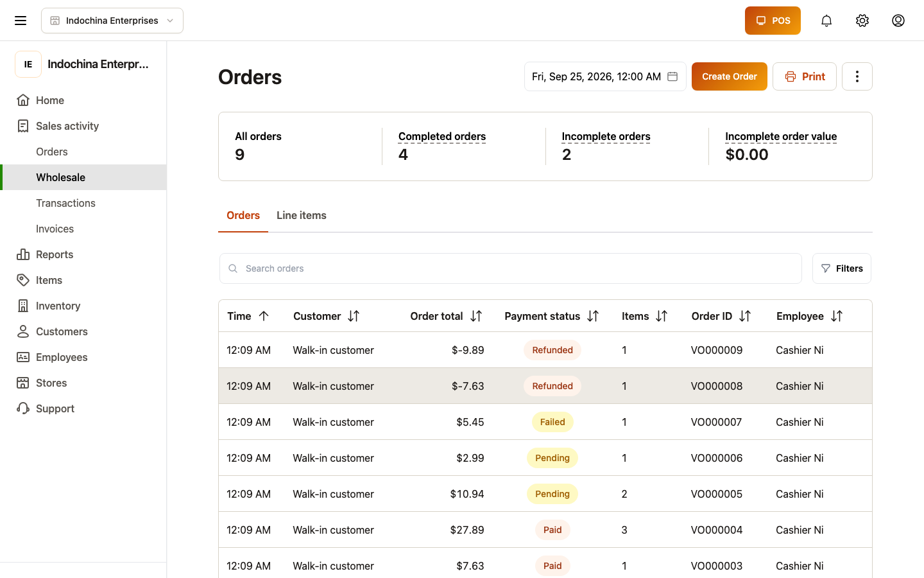Sort by Items column arrows
Viewport: 924px width, 578px height.
coord(662,316)
